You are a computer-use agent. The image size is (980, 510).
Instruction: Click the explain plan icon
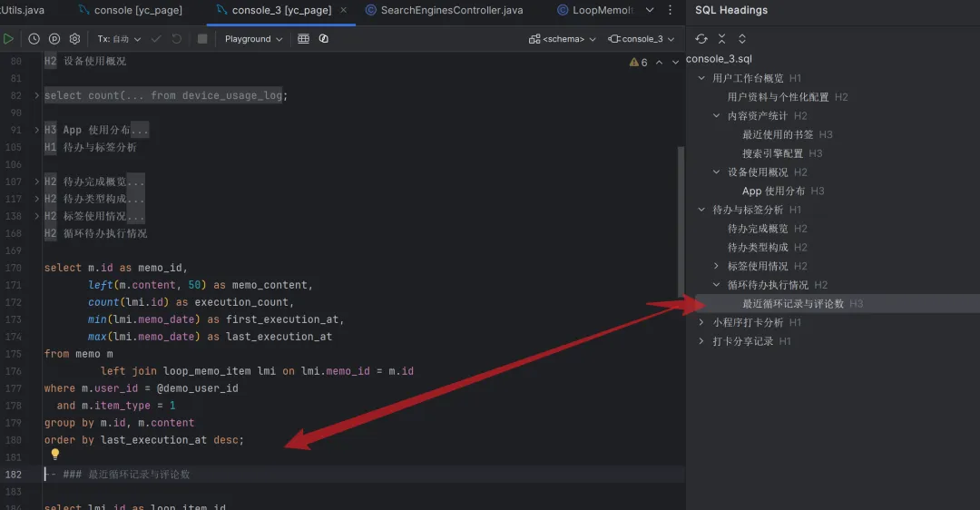[54, 39]
